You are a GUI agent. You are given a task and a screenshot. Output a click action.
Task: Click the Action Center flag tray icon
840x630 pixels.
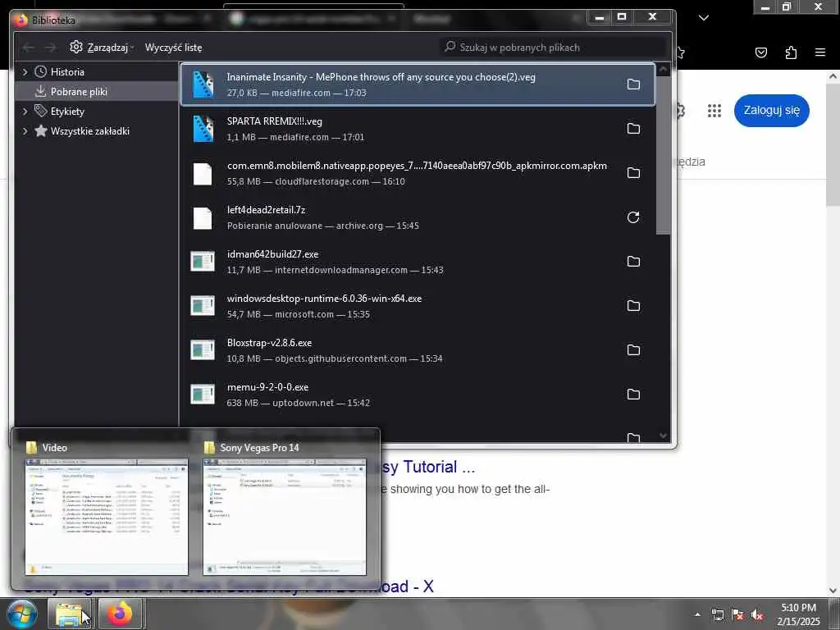click(x=737, y=615)
